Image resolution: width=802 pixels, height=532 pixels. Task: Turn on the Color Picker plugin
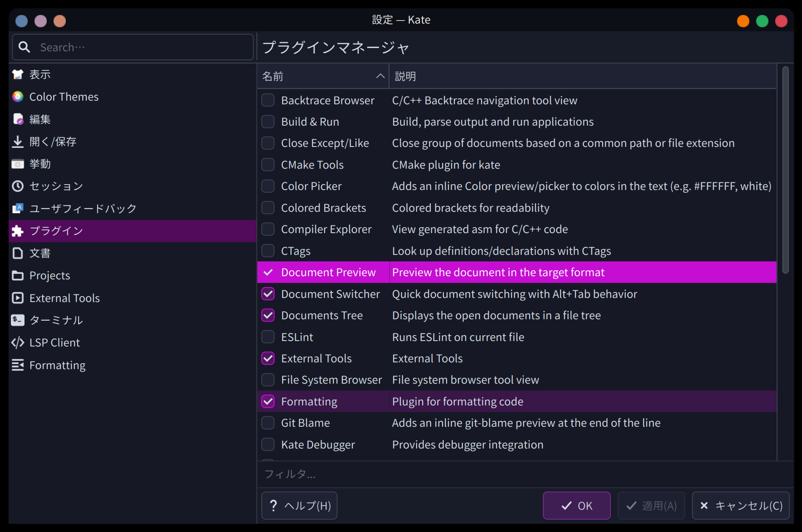click(x=268, y=186)
